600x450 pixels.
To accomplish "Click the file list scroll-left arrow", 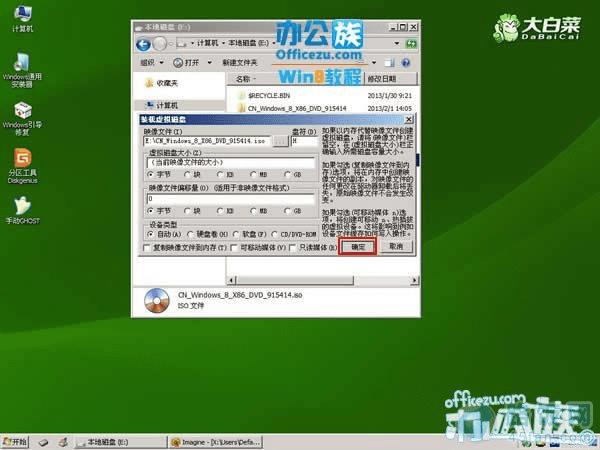I will tap(231, 280).
